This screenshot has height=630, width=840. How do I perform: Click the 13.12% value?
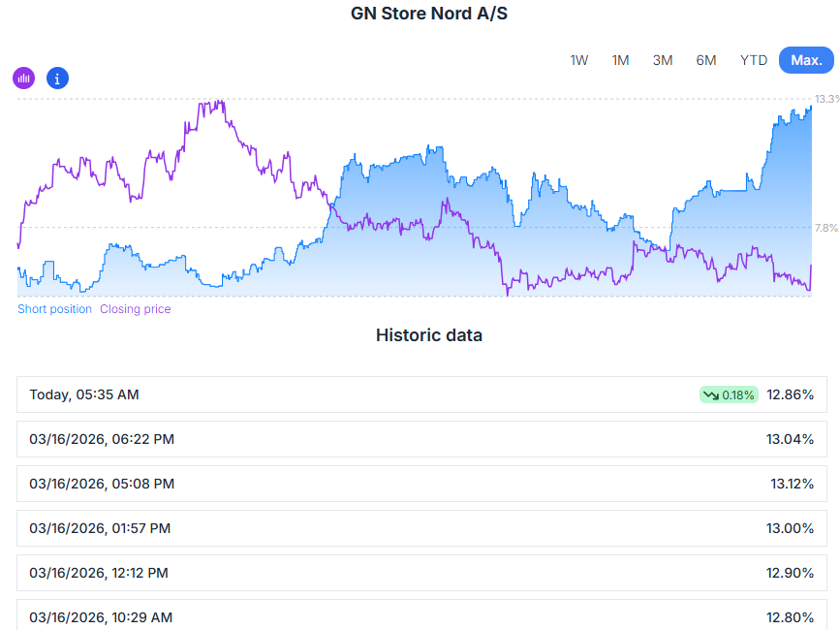click(793, 484)
